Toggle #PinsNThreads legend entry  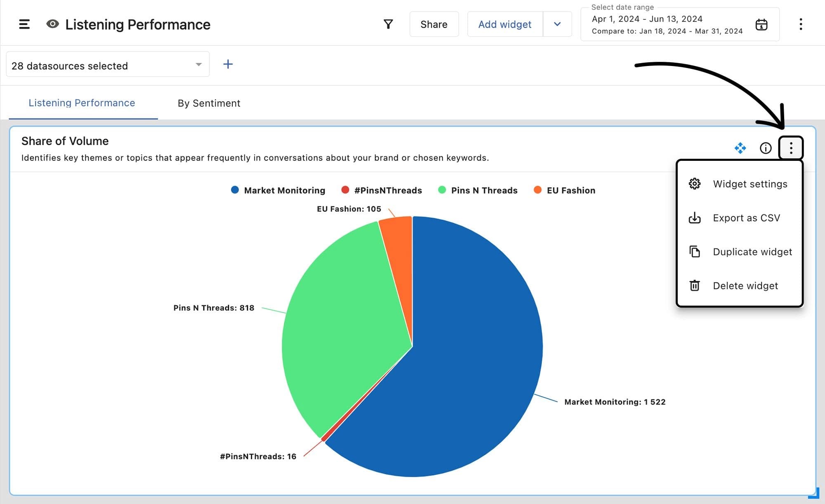(x=382, y=190)
